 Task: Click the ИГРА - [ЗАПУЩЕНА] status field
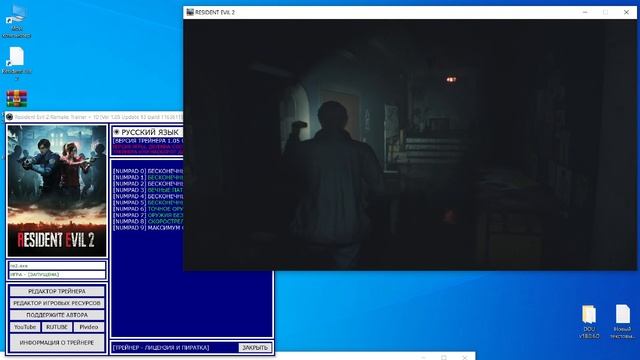click(x=57, y=275)
